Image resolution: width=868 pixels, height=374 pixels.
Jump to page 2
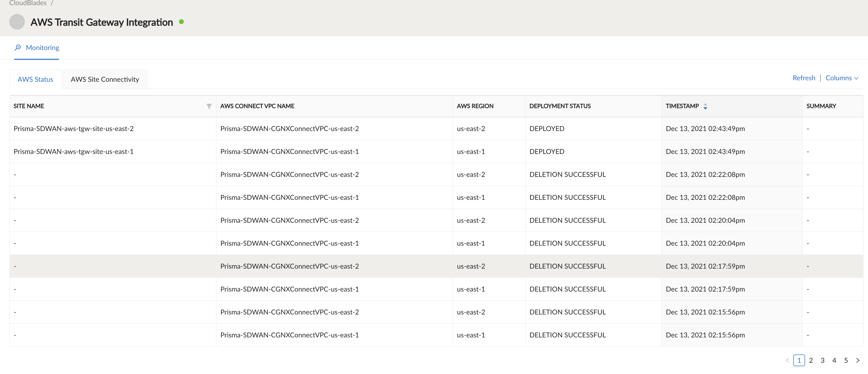(811, 361)
